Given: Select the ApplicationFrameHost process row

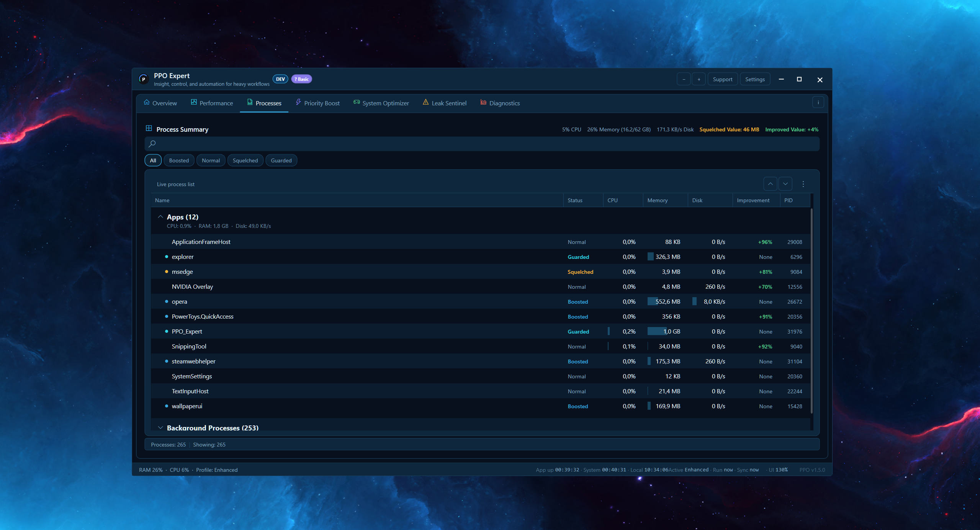Looking at the screenshot, I should point(481,242).
